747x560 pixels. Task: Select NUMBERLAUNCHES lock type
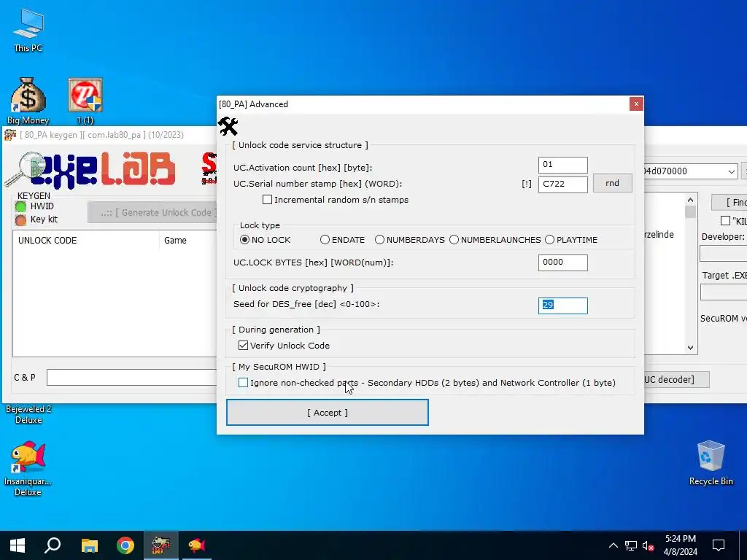[x=454, y=239]
